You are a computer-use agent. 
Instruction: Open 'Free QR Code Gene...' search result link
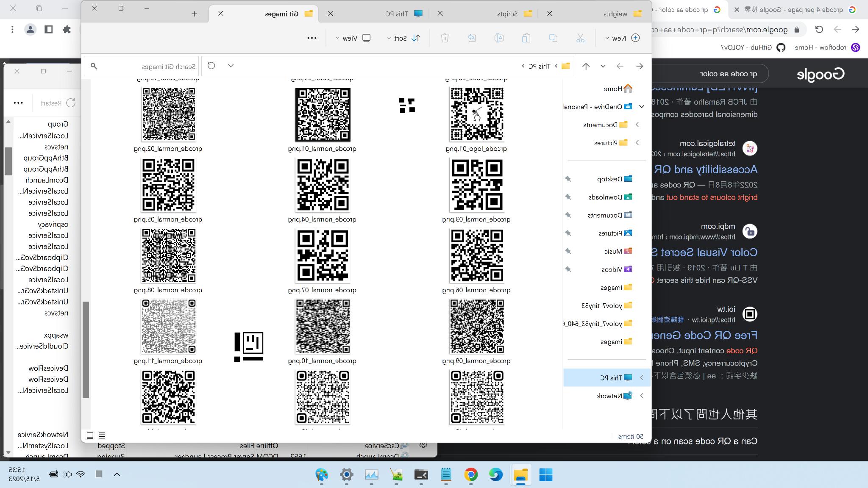704,335
